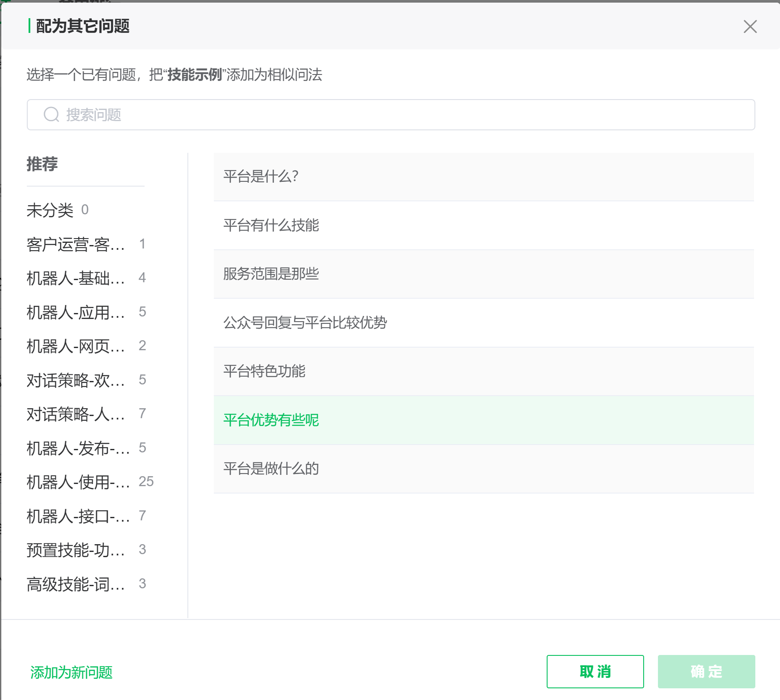The image size is (780, 700).
Task: Focus the 搜索问题 search field
Action: pos(390,115)
